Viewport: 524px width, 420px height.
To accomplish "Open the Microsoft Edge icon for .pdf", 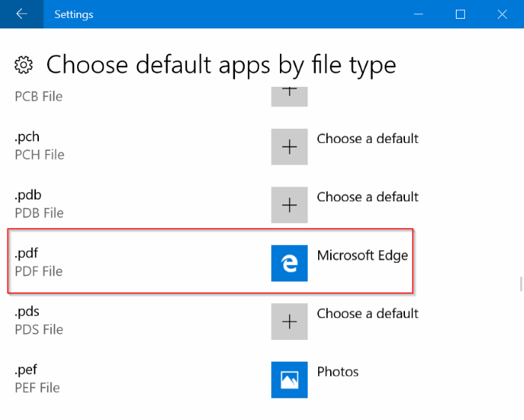I will click(x=290, y=264).
